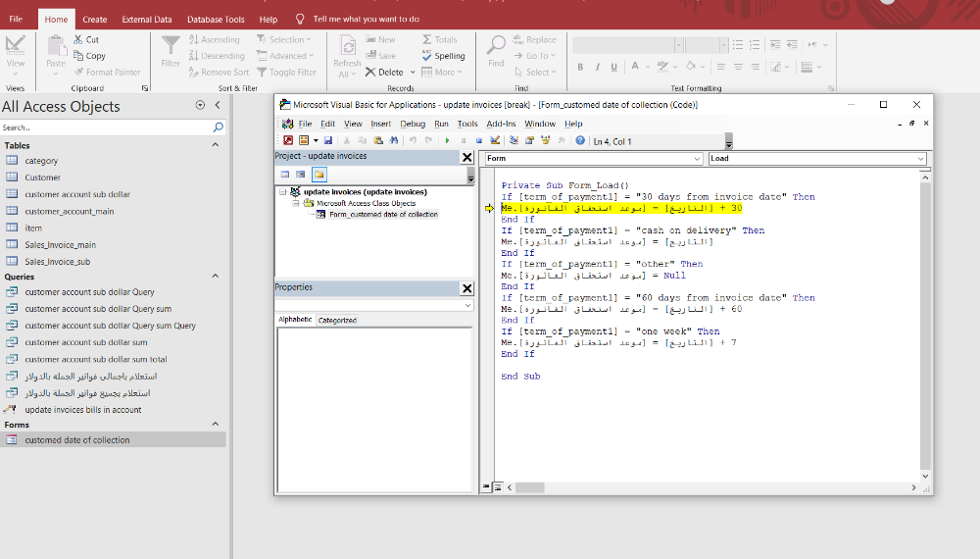Close the Project - update invoices pane
The height and width of the screenshot is (559, 980).
pyautogui.click(x=466, y=157)
